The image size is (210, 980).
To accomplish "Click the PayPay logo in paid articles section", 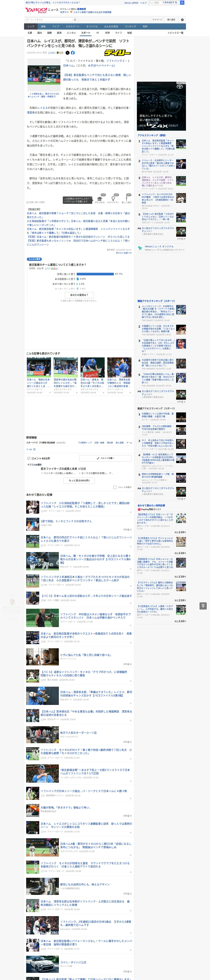I will 139,509.
